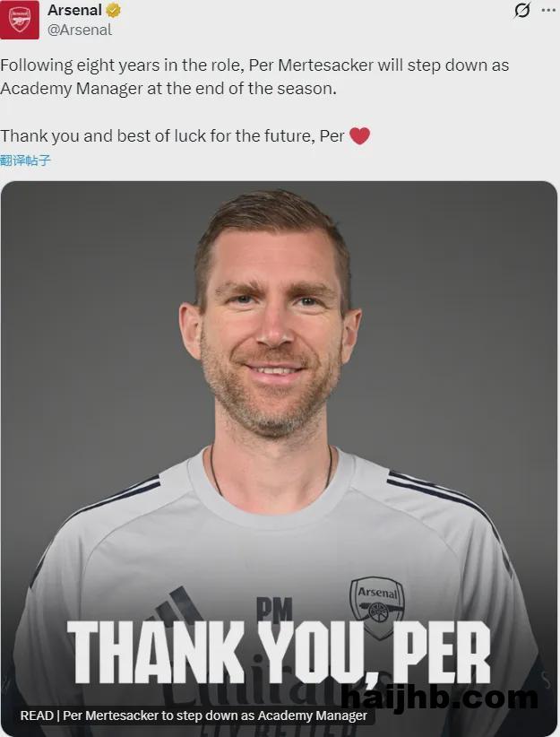Image resolution: width=560 pixels, height=737 pixels.
Task: Open the Per Mertesacker photo
Action: click(279, 359)
